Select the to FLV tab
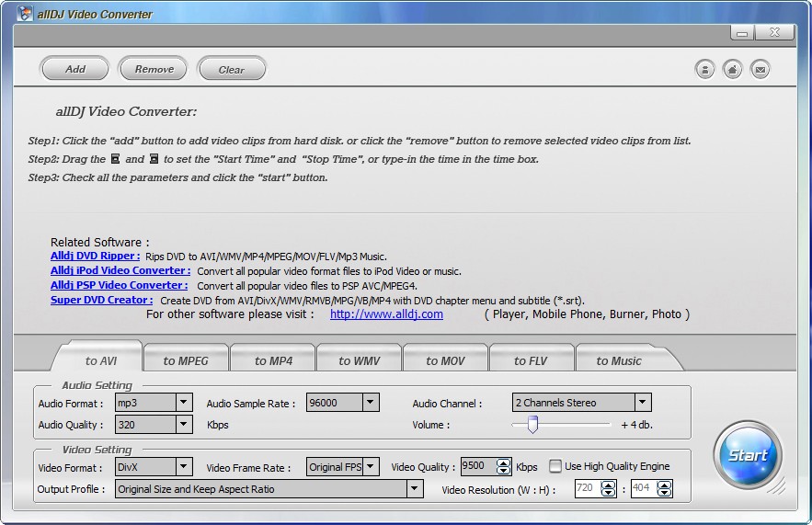Image resolution: width=812 pixels, height=525 pixels. (x=531, y=360)
